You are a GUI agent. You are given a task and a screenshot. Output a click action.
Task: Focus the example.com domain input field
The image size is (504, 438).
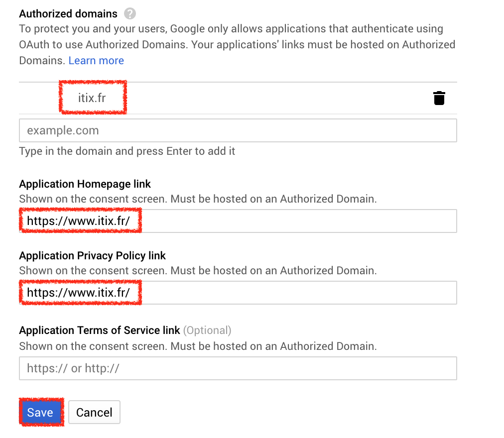pyautogui.click(x=238, y=130)
